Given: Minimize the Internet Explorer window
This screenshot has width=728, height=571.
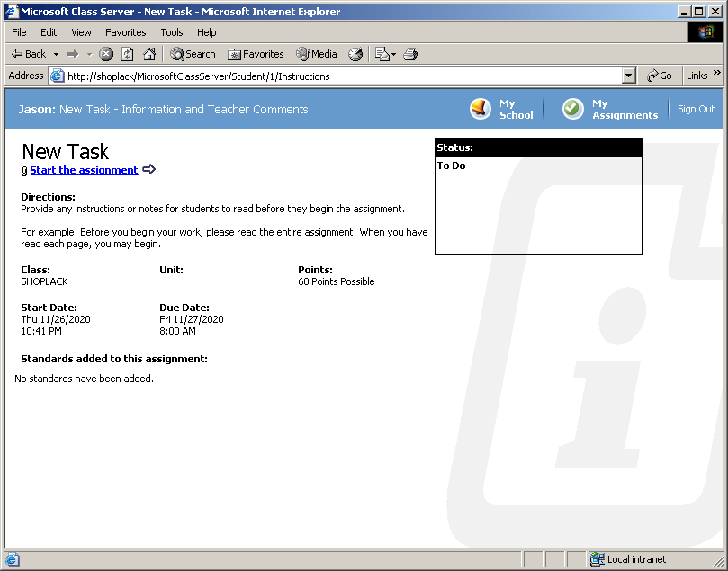Looking at the screenshot, I should 683,12.
